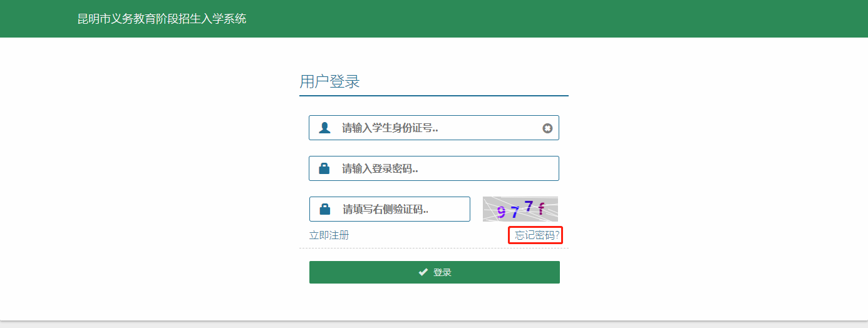Click the lock icon in the password field
The height and width of the screenshot is (328, 868).
point(324,168)
